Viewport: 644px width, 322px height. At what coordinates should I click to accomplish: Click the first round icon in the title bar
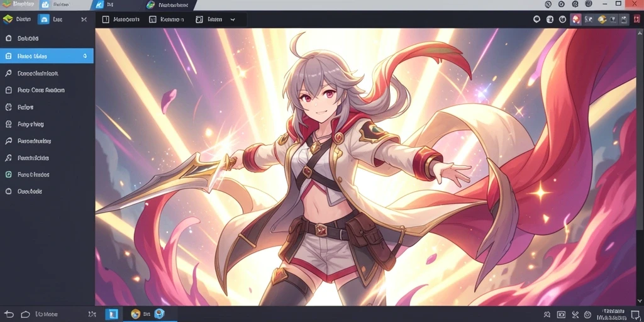pyautogui.click(x=548, y=4)
